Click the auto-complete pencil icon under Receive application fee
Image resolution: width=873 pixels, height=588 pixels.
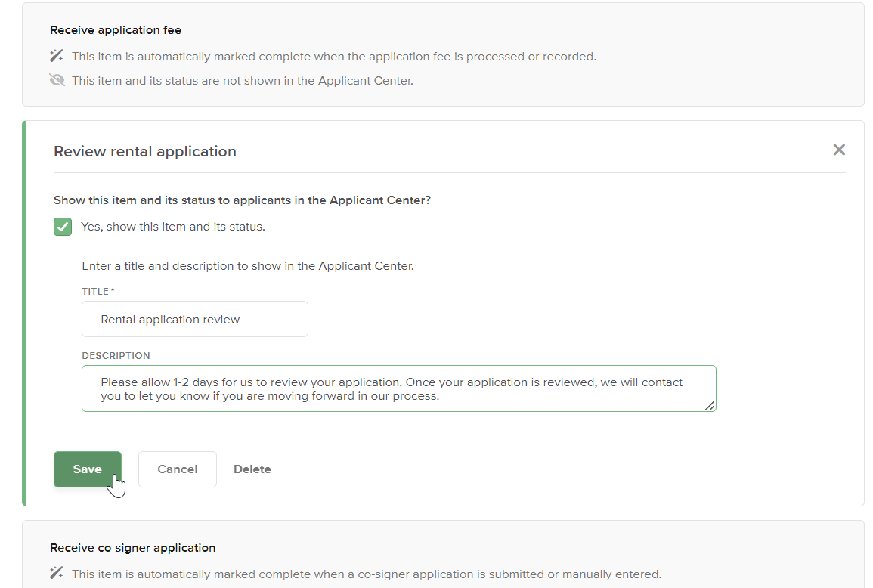[x=57, y=55]
